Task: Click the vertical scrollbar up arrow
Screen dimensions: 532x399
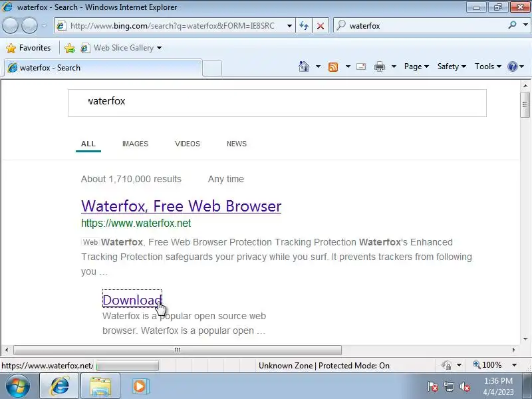Action: (525, 86)
